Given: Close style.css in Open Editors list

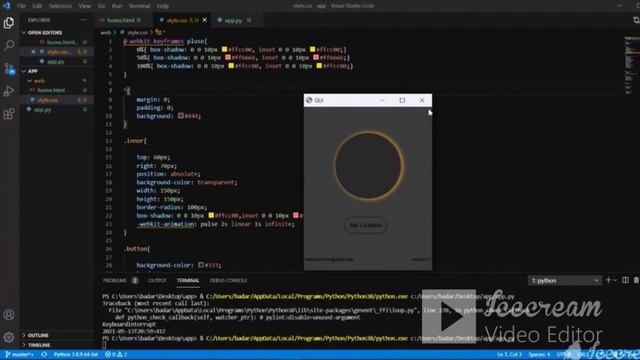Looking at the screenshot, I should point(33,52).
